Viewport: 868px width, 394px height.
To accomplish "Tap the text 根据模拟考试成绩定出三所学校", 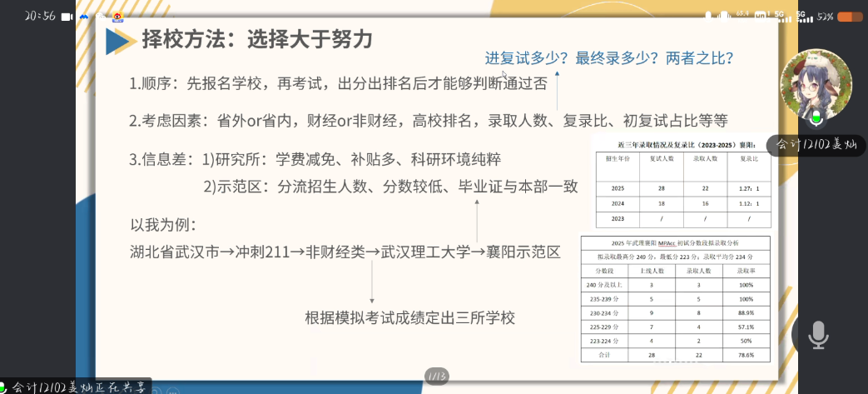I will (x=410, y=317).
